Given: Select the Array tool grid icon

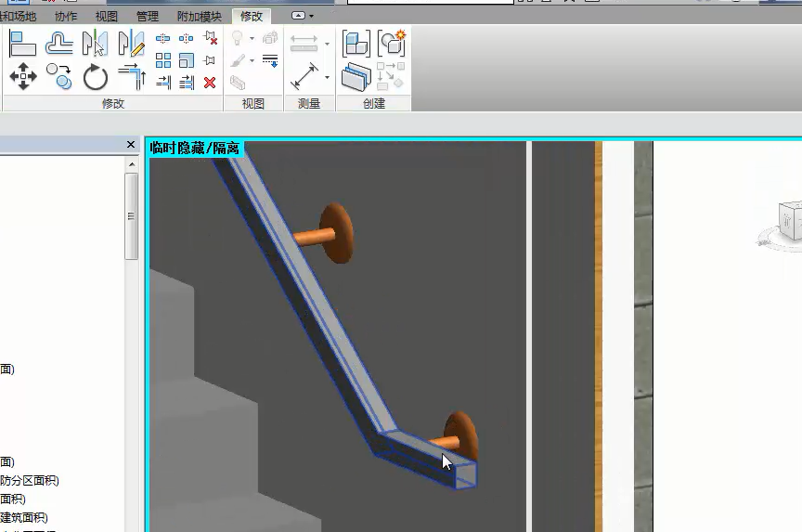Looking at the screenshot, I should (163, 60).
